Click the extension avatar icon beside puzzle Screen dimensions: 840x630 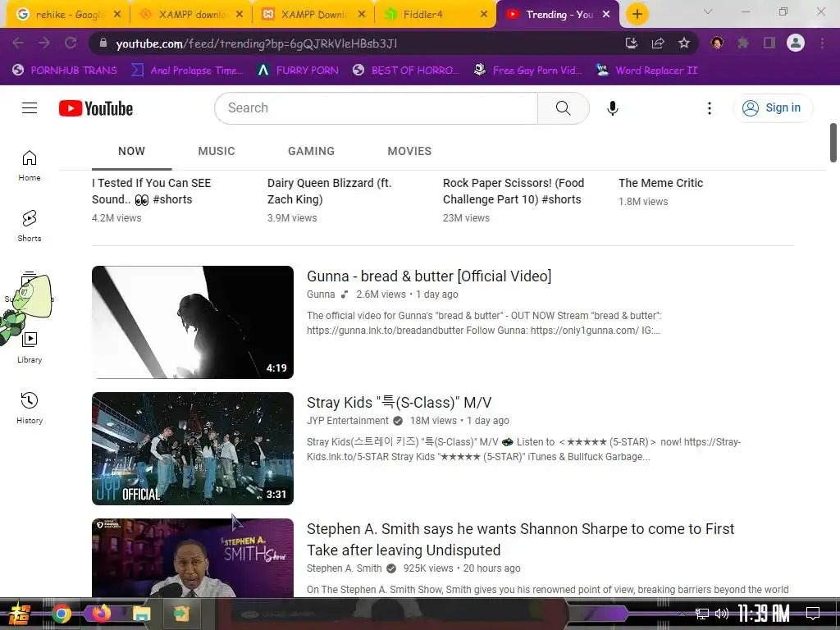pyautogui.click(x=717, y=43)
